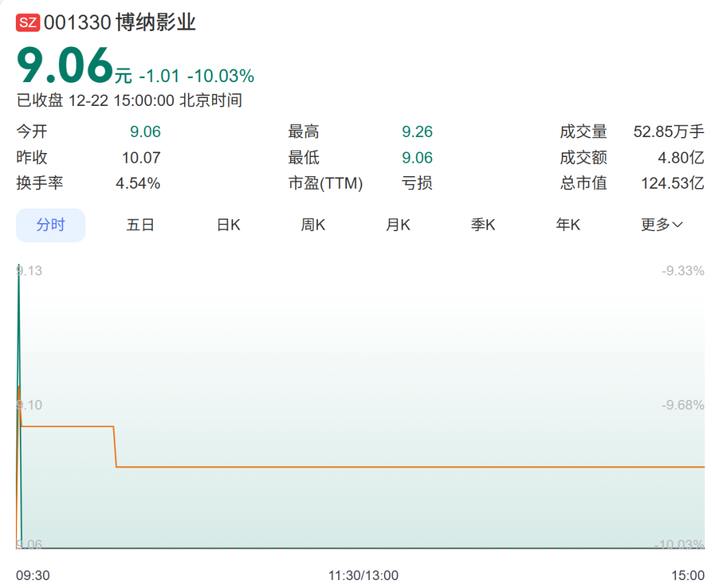715x588 pixels.
Task: Click the 成交量 volume figure 52.85万手
Action: 668,131
